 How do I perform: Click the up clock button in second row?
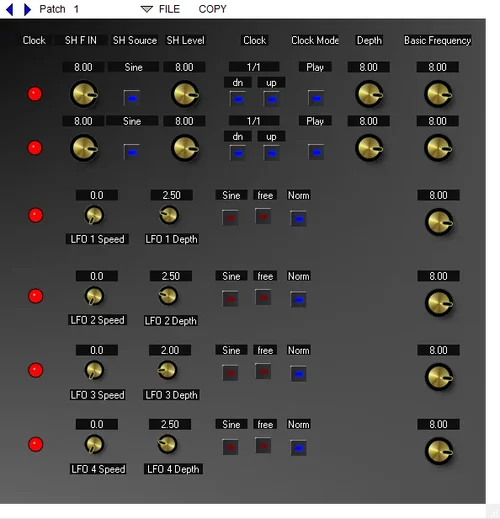pyautogui.click(x=272, y=153)
